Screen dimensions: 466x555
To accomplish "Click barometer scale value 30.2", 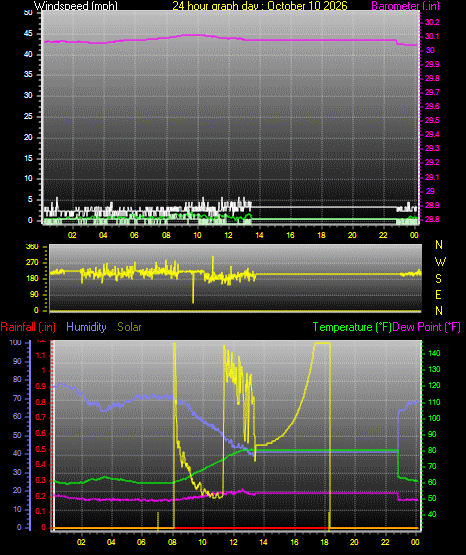I will pyautogui.click(x=432, y=22).
